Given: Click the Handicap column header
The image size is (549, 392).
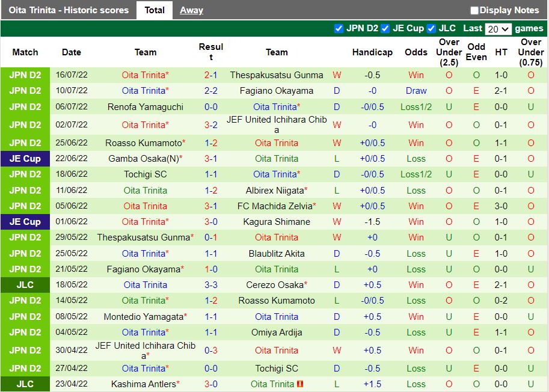Looking at the screenshot, I should coord(372,52).
